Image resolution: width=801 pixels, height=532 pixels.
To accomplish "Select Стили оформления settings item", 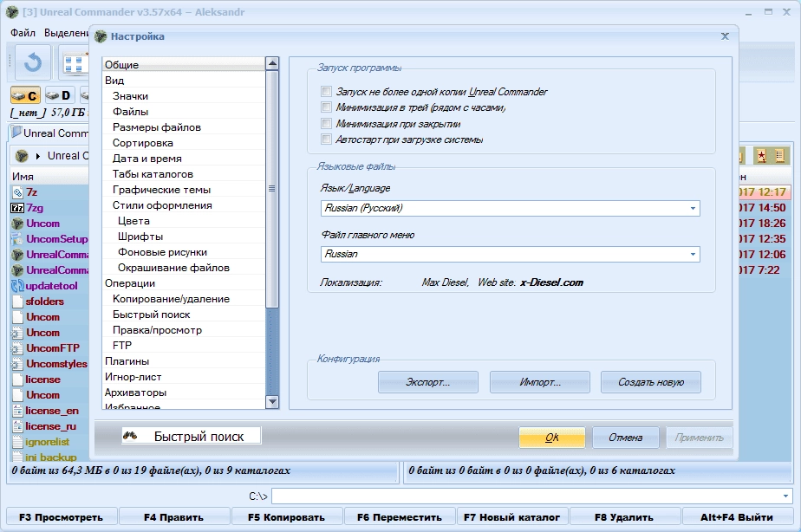I will [x=184, y=205].
